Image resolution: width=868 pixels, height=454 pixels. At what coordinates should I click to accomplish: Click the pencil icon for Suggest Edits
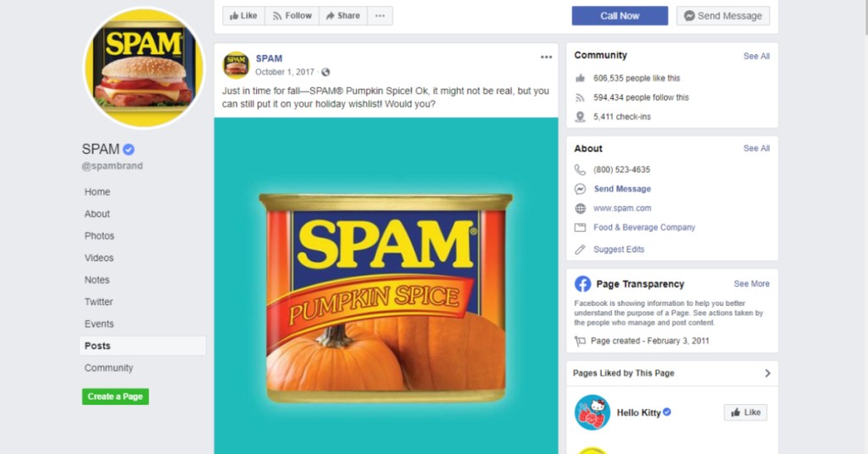pyautogui.click(x=580, y=250)
